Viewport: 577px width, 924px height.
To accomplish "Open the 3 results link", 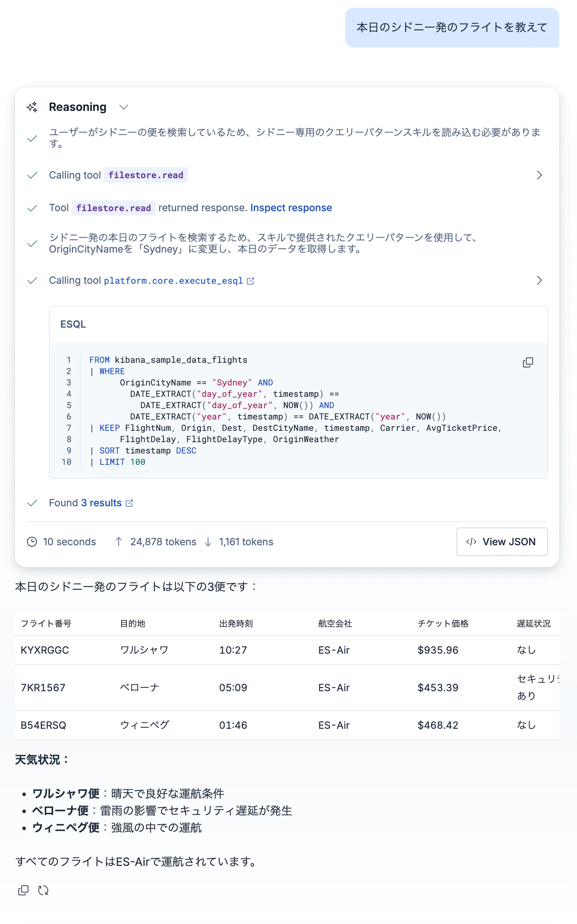I will (x=101, y=503).
